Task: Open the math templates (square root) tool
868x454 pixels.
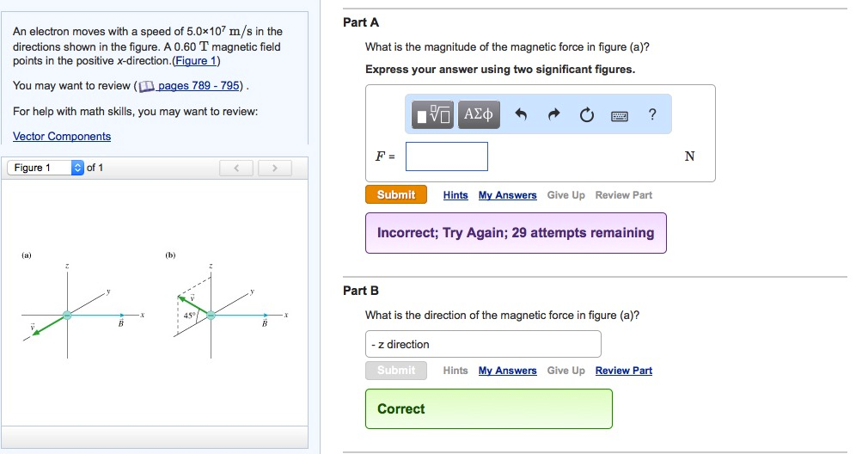Action: [x=434, y=114]
